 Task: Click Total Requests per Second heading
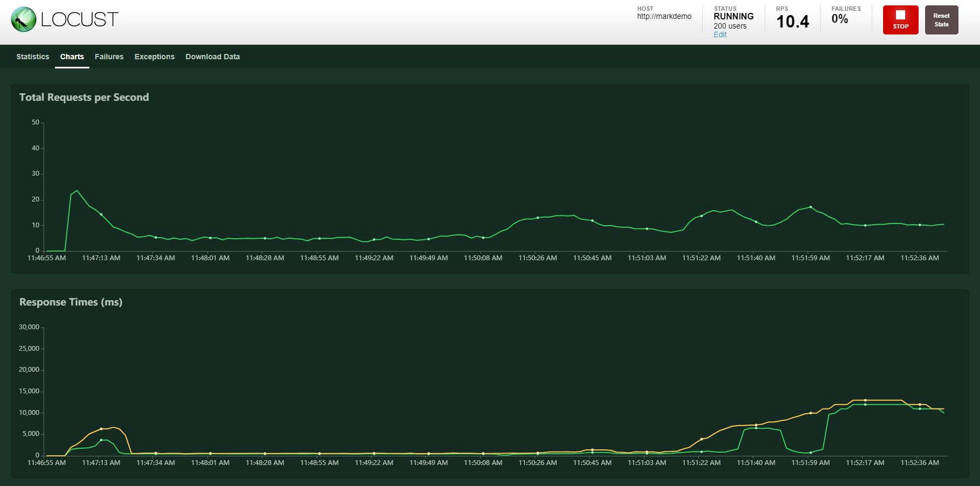click(x=84, y=98)
